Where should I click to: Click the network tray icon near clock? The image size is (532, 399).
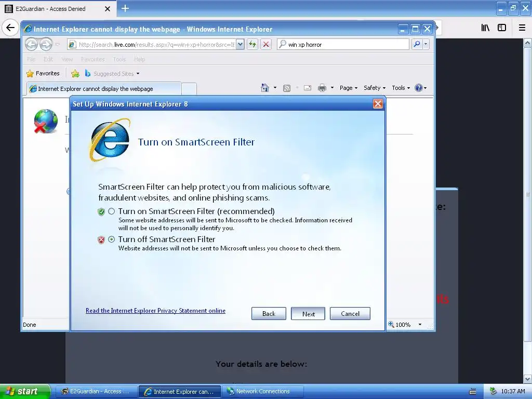[493, 391]
